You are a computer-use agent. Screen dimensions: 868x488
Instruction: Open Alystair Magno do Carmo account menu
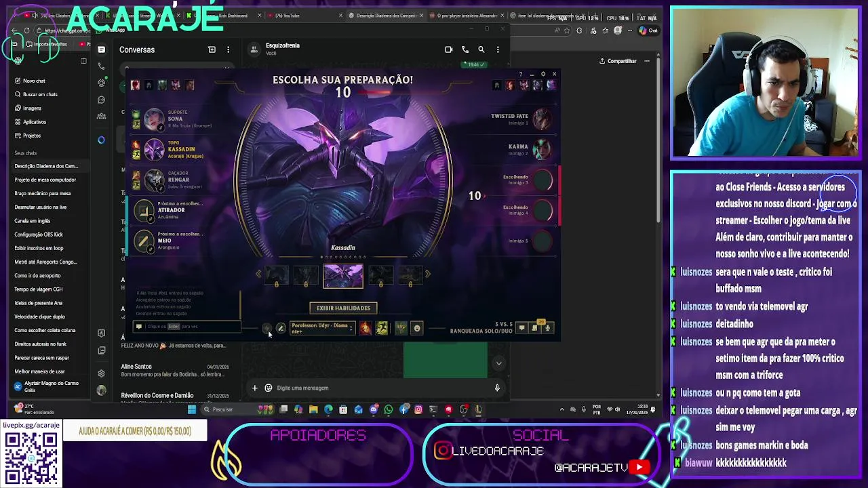pyautogui.click(x=47, y=386)
